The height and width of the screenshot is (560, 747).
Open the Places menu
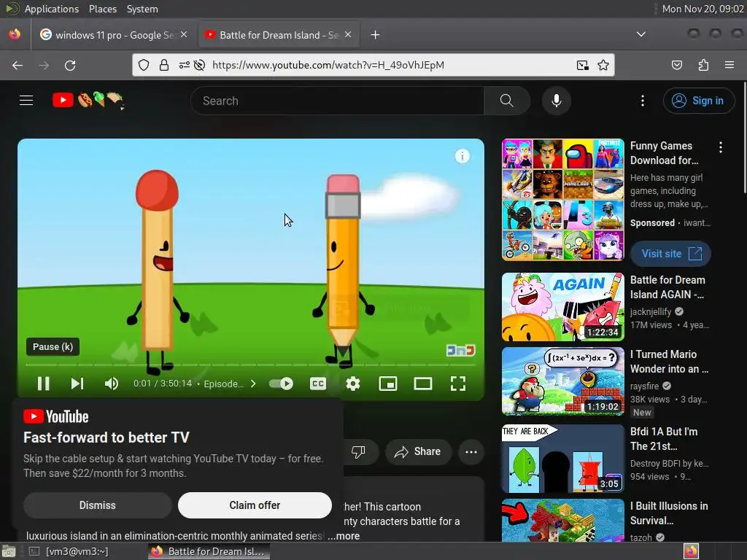tap(102, 9)
